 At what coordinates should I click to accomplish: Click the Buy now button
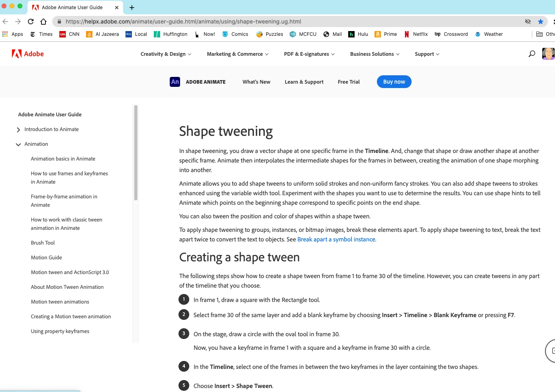[x=394, y=82]
